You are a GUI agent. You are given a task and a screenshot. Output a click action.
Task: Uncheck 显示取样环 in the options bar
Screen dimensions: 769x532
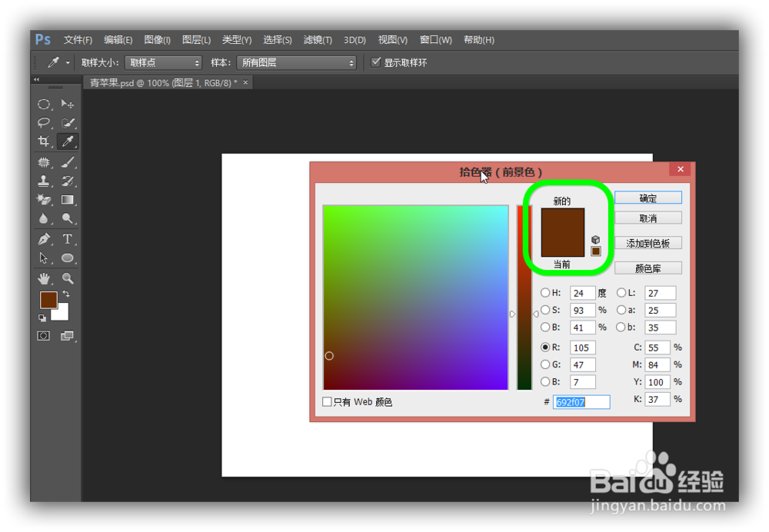coord(376,62)
